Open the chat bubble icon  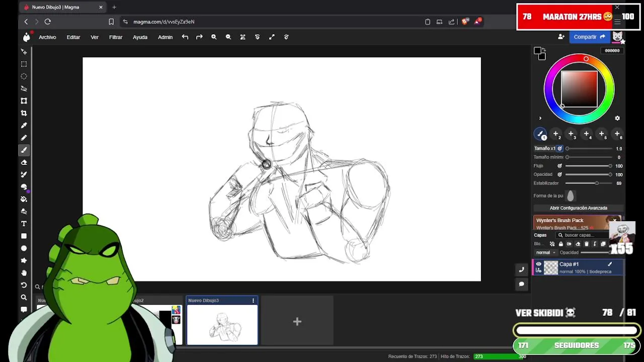click(x=522, y=284)
